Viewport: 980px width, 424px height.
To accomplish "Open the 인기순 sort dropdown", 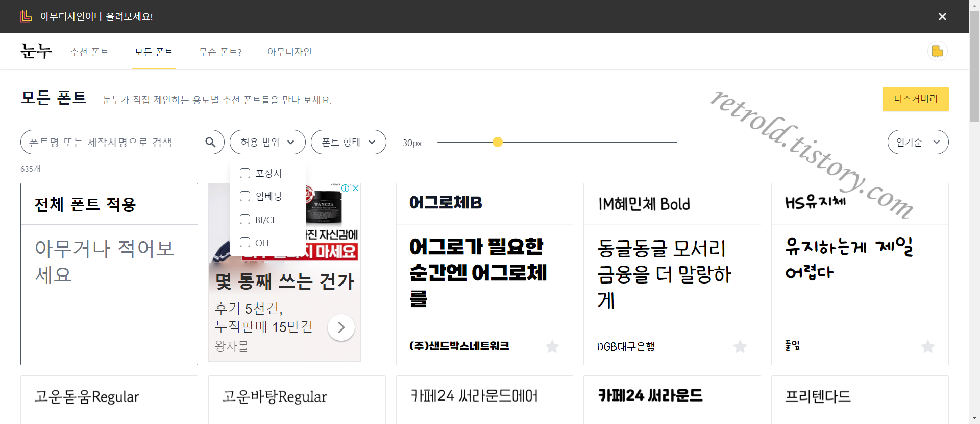I will click(x=918, y=142).
